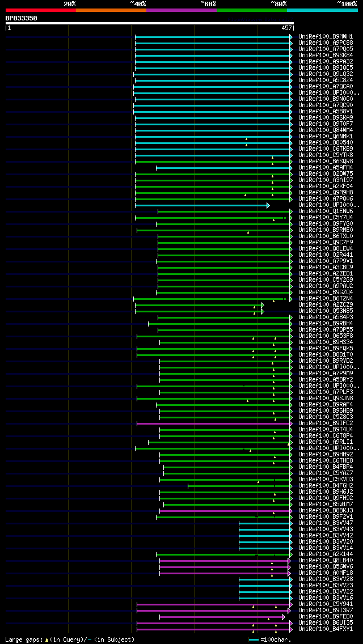
Task: Click the cyan ~100% identity legend segment
Action: point(322,10)
